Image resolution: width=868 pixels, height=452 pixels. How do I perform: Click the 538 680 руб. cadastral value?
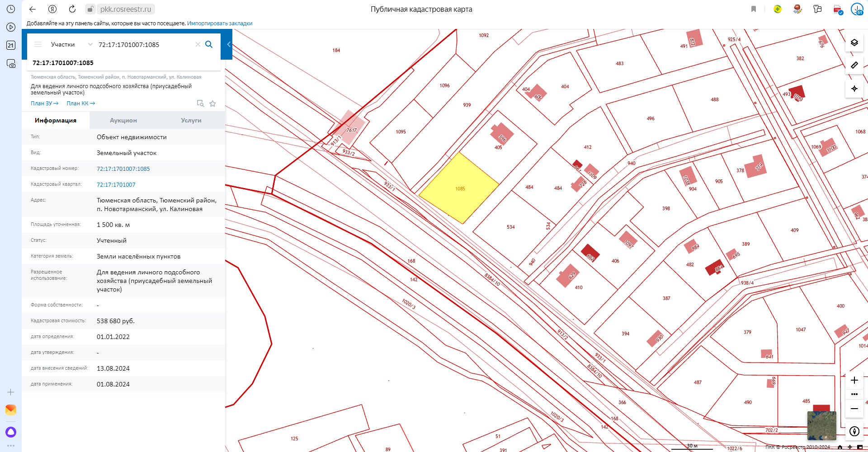click(x=116, y=321)
